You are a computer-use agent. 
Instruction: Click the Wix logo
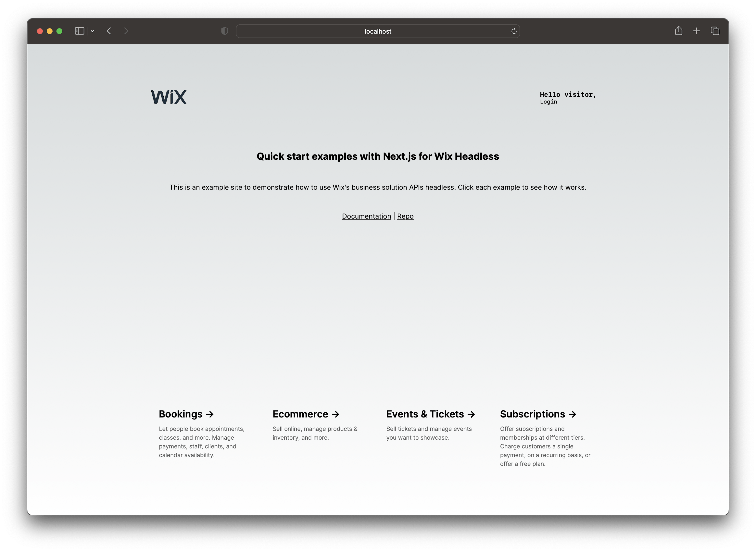pos(169,97)
